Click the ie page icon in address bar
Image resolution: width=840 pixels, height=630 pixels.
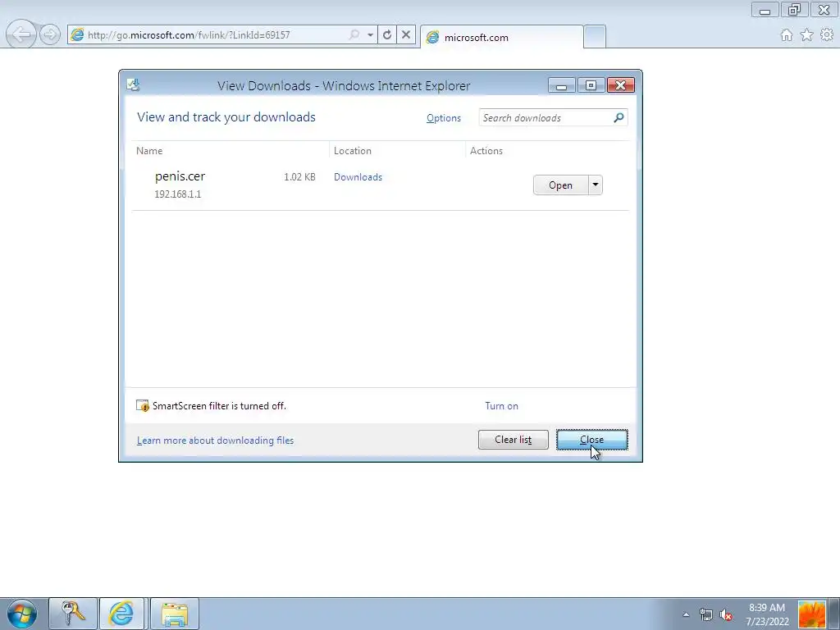[77, 34]
